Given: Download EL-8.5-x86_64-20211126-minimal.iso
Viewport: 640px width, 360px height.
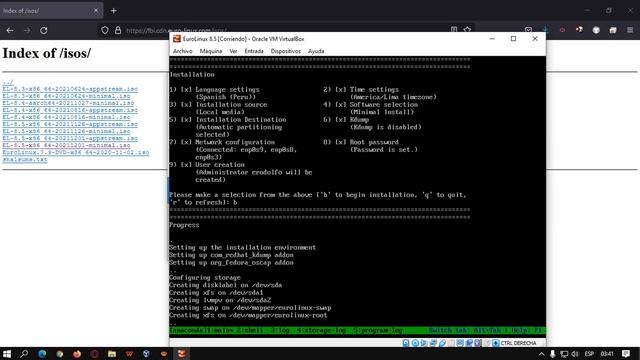Looking at the screenshot, I should [66, 131].
